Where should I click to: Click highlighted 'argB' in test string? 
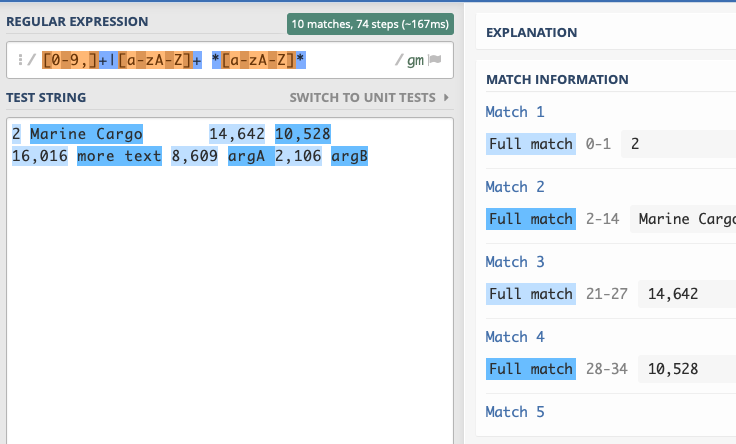click(349, 157)
